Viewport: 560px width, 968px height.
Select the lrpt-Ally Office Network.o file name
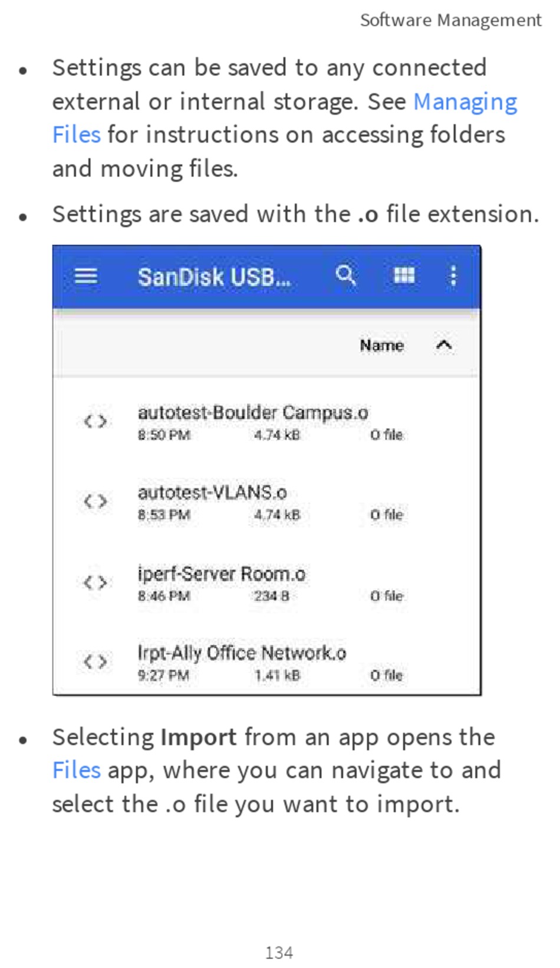click(x=242, y=653)
